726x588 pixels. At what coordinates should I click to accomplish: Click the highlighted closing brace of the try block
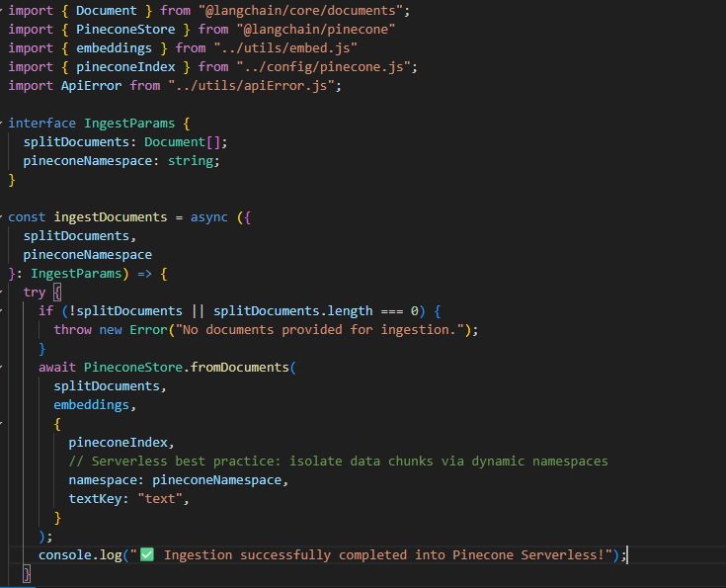click(27, 574)
